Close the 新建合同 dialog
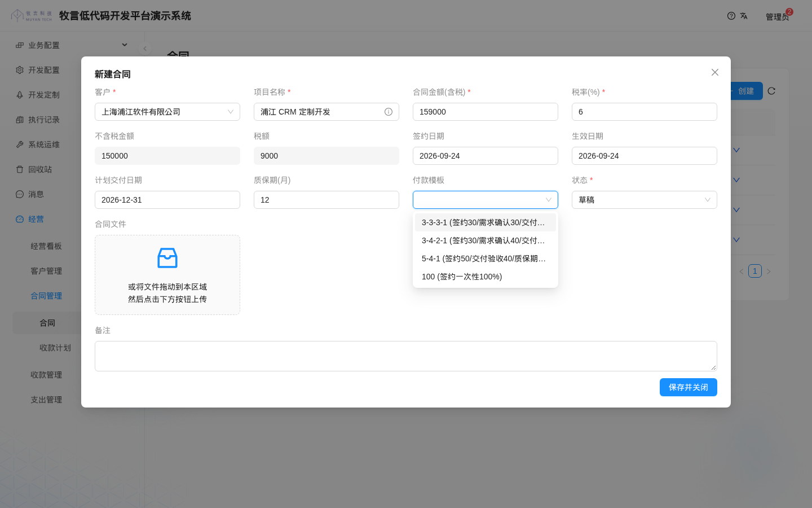 (x=715, y=72)
